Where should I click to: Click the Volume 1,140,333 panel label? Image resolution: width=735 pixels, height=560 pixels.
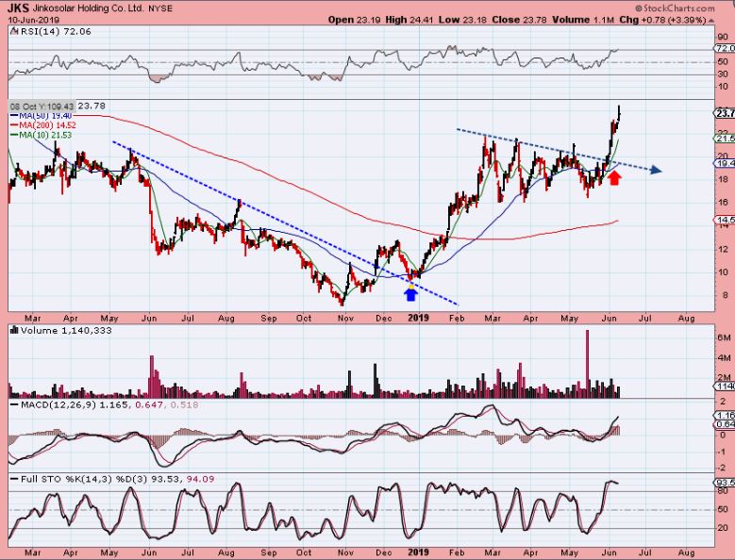pos(66,331)
